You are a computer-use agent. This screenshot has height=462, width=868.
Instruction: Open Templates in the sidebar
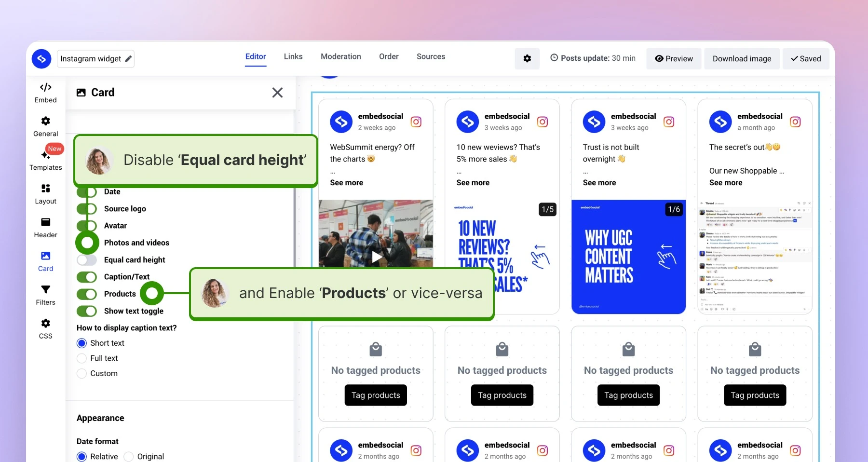click(46, 160)
